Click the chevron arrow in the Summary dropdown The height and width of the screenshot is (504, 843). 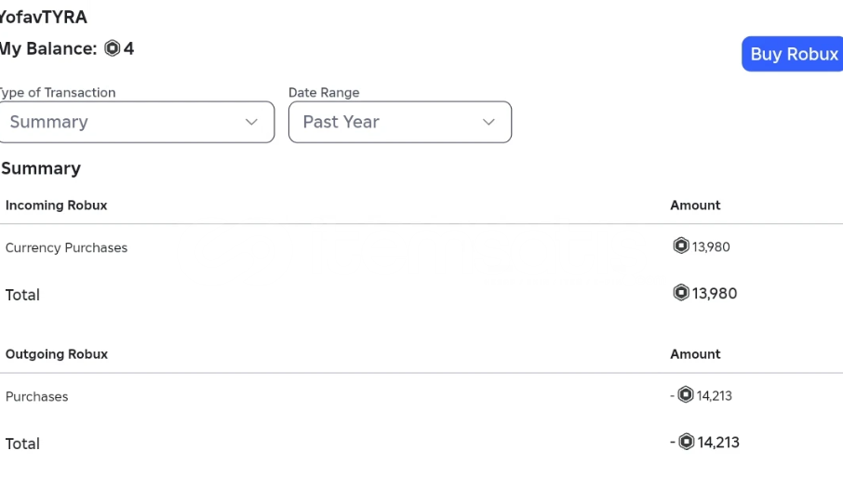[x=250, y=123]
